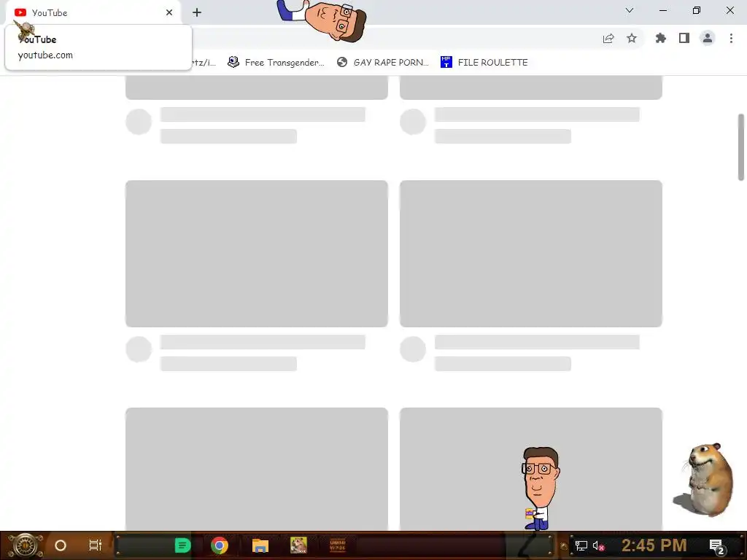
Task: Open the Chrome profile avatar
Action: point(708,38)
